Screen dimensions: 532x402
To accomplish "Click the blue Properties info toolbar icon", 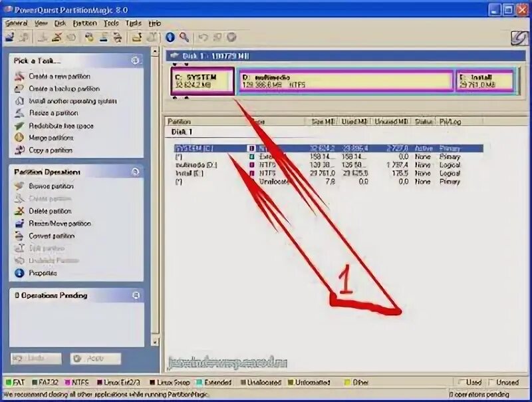I will click(x=170, y=37).
